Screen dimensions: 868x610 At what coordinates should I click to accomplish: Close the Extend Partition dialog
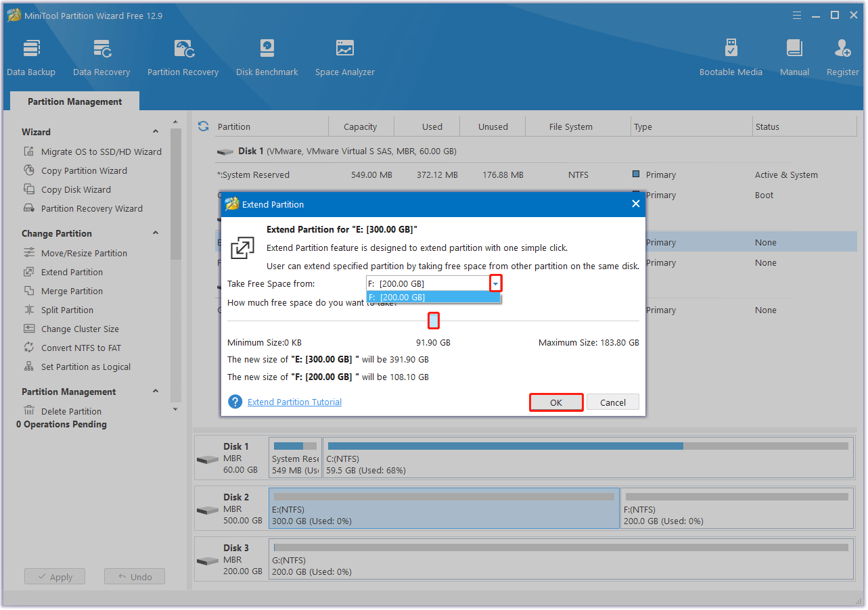point(635,204)
